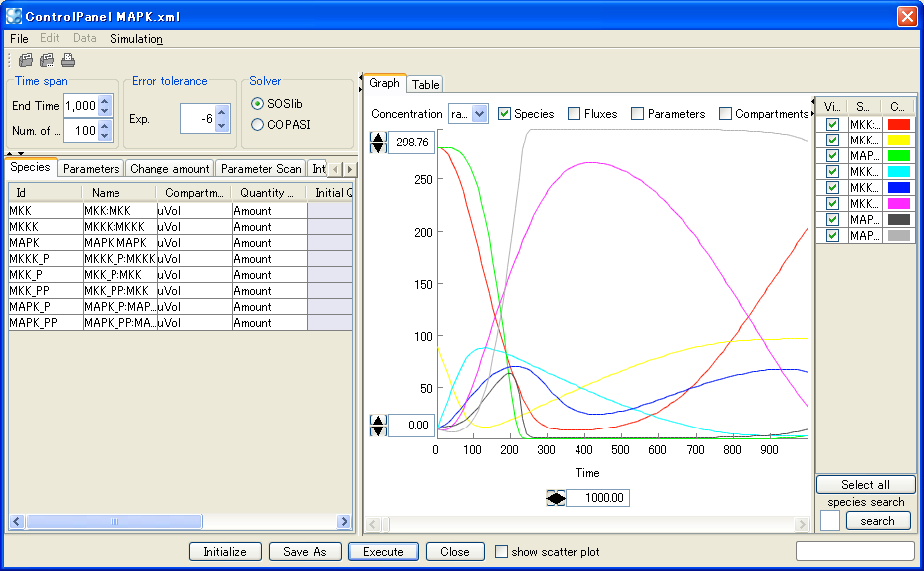Hide the red MKK series in legend
Screen dimensions: 924x571
[832, 124]
